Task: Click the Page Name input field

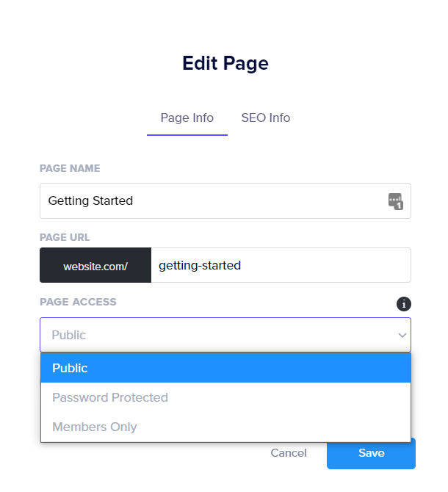Action: point(213,200)
